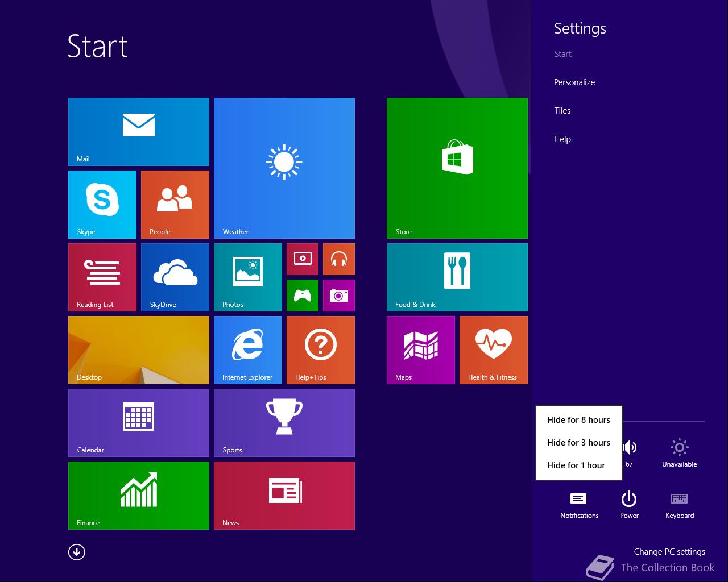Screen dimensions: 728x582
Task: Launch the Internet Explorer tile
Action: (248, 350)
